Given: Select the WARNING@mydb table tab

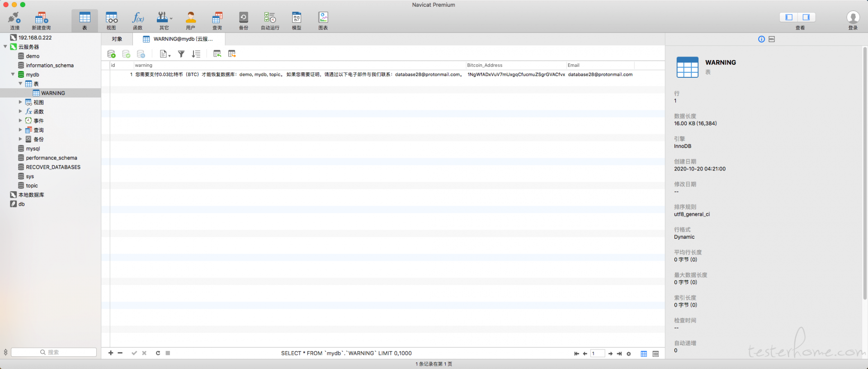Looking at the screenshot, I should pos(178,39).
